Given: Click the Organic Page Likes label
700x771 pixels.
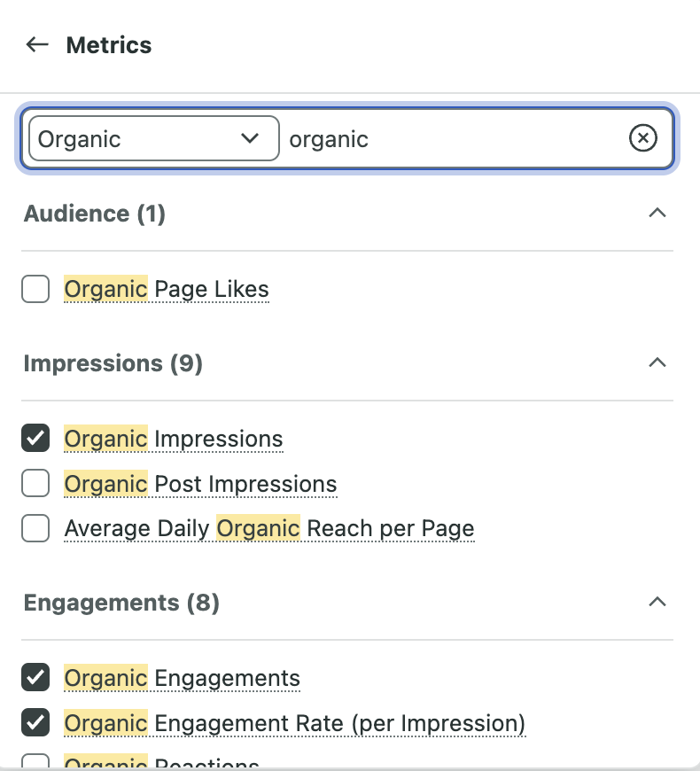Looking at the screenshot, I should pyautogui.click(x=167, y=289).
